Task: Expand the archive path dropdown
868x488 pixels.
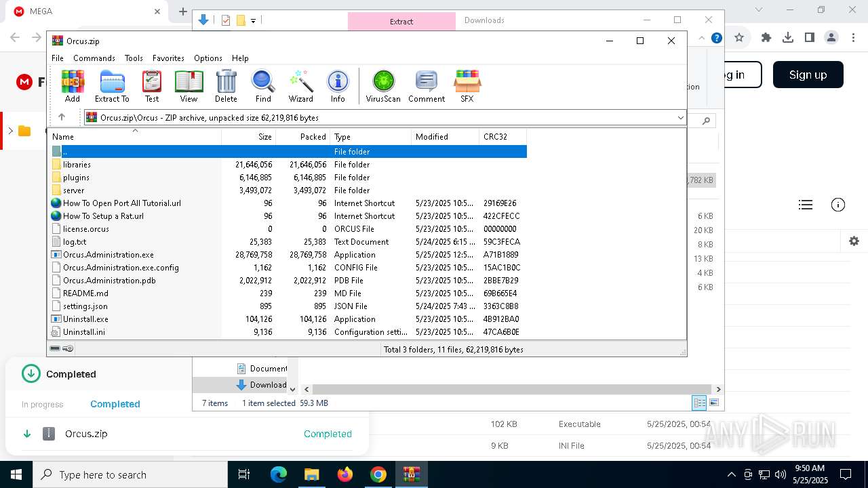Action: (680, 118)
